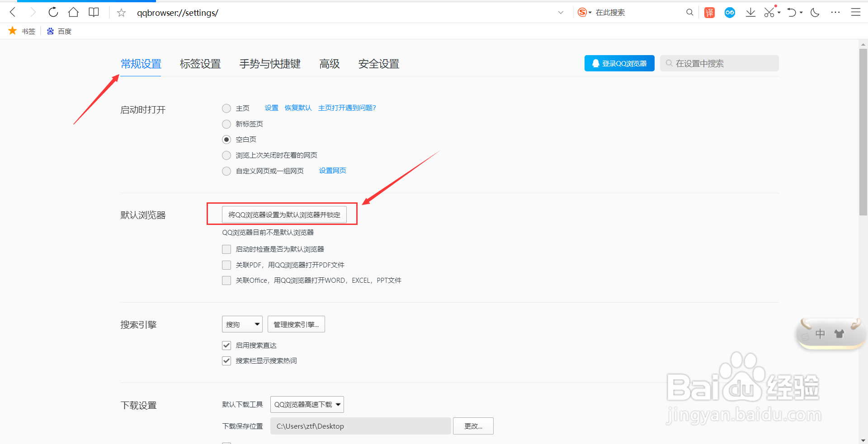The image size is (868, 444).
Task: Click scrollbar up arrow
Action: coord(863,44)
